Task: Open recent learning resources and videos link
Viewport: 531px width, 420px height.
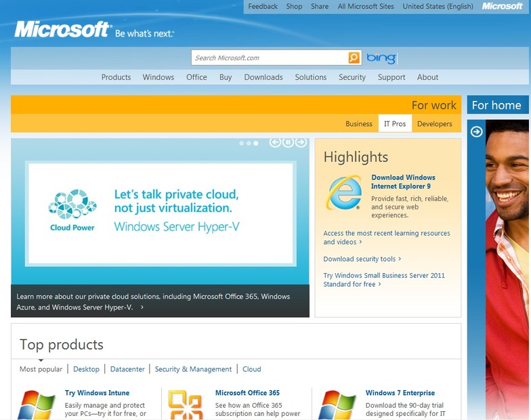Action: point(387,237)
